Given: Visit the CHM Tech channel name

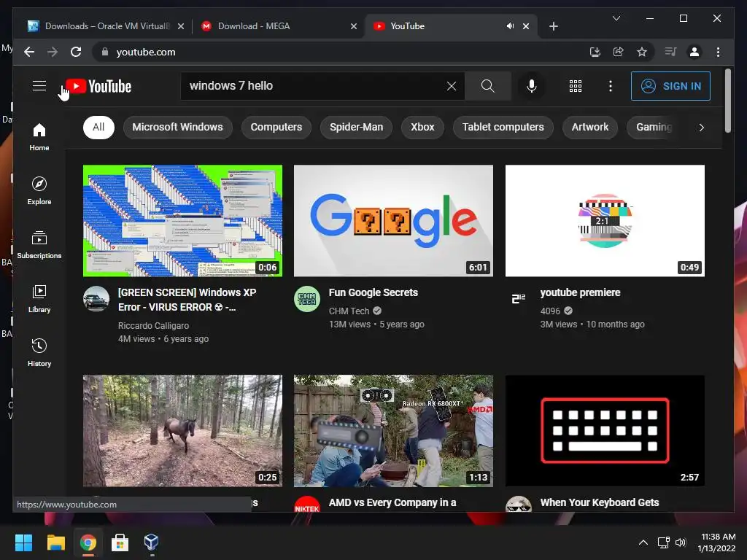Looking at the screenshot, I should pos(349,311).
